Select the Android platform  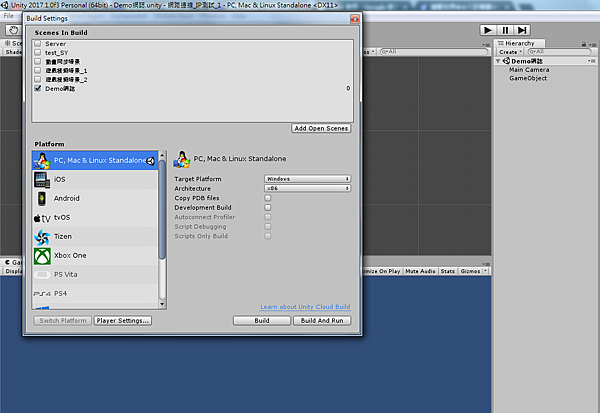(x=95, y=198)
